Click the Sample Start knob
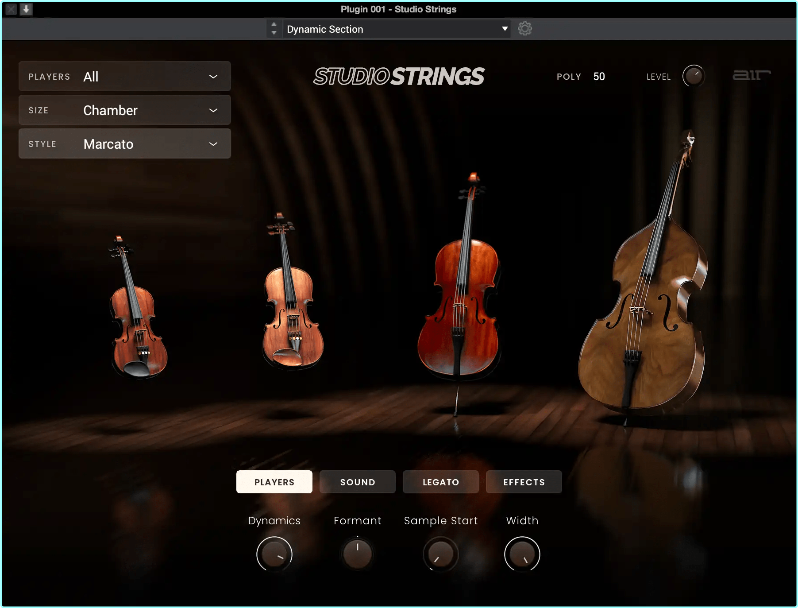 point(441,554)
